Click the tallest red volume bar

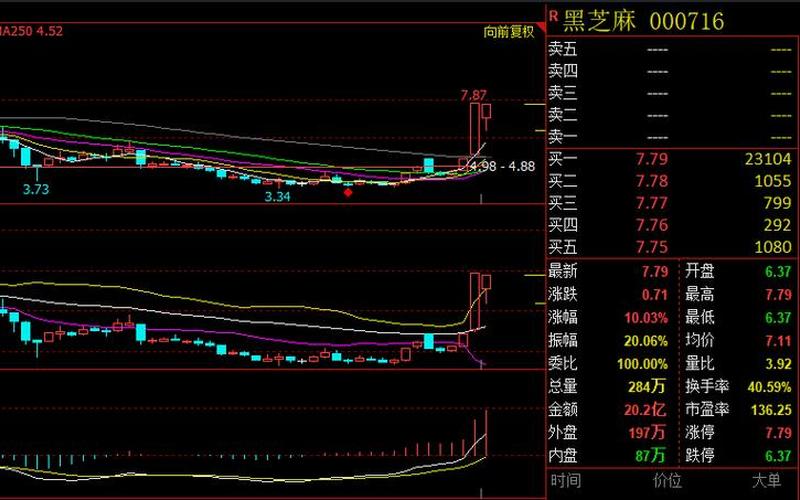486,433
